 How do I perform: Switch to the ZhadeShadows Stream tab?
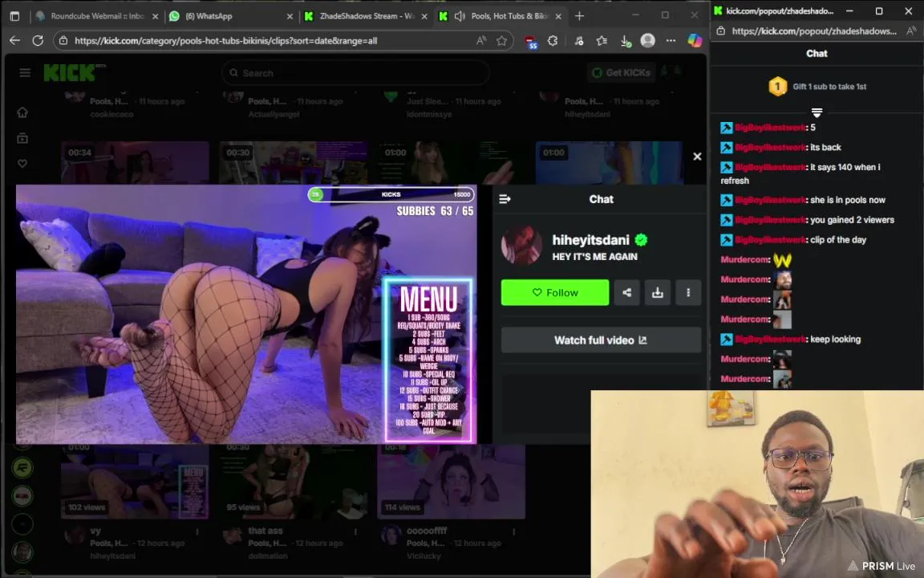pos(367,16)
